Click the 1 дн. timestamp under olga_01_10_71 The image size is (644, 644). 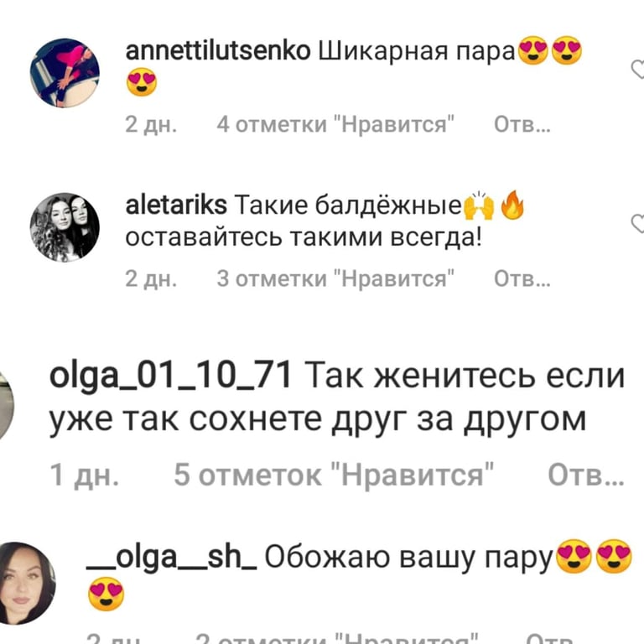pyautogui.click(x=84, y=475)
